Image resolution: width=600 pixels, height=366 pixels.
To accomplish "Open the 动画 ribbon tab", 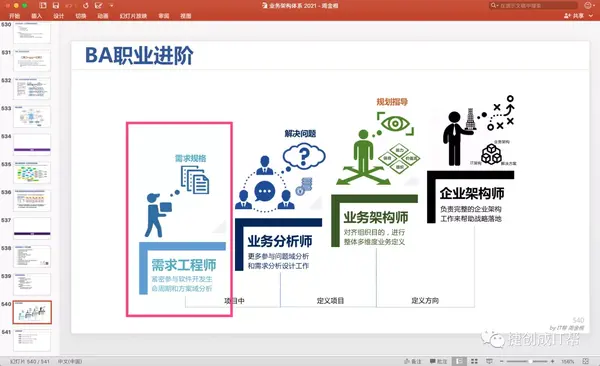I will click(x=103, y=16).
